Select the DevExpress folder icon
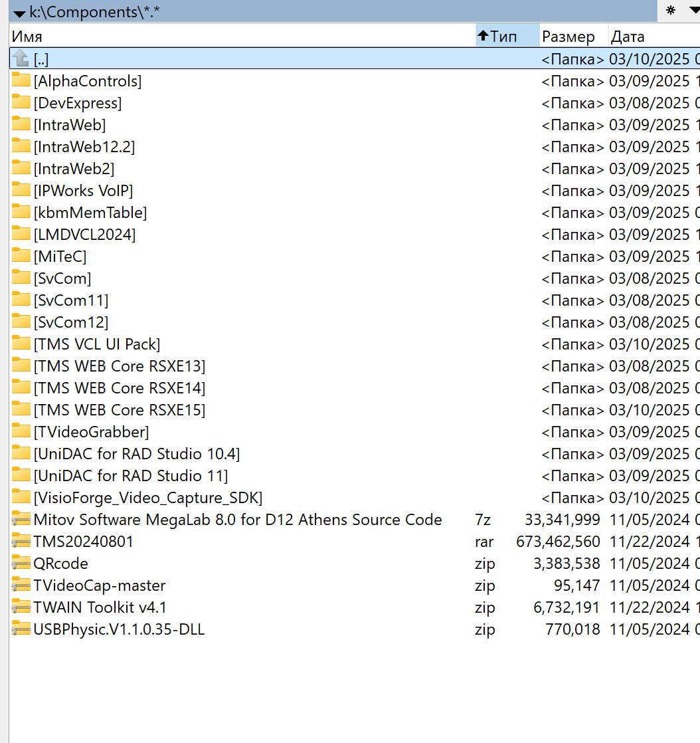The width and height of the screenshot is (700, 743). pyautogui.click(x=21, y=102)
